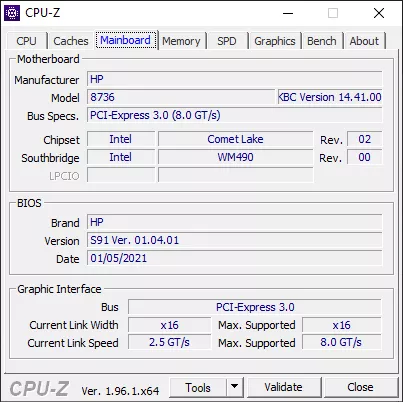Click the motherboard Model field 8736
The image size is (403, 402).
(181, 97)
